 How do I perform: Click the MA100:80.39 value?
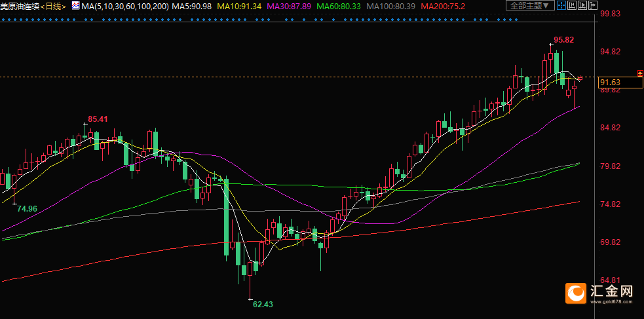point(390,6)
